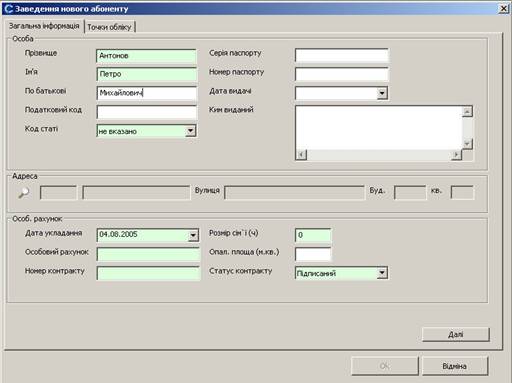512x383 pixels.
Task: Click the Опал. площа input field
Action: pos(313,254)
